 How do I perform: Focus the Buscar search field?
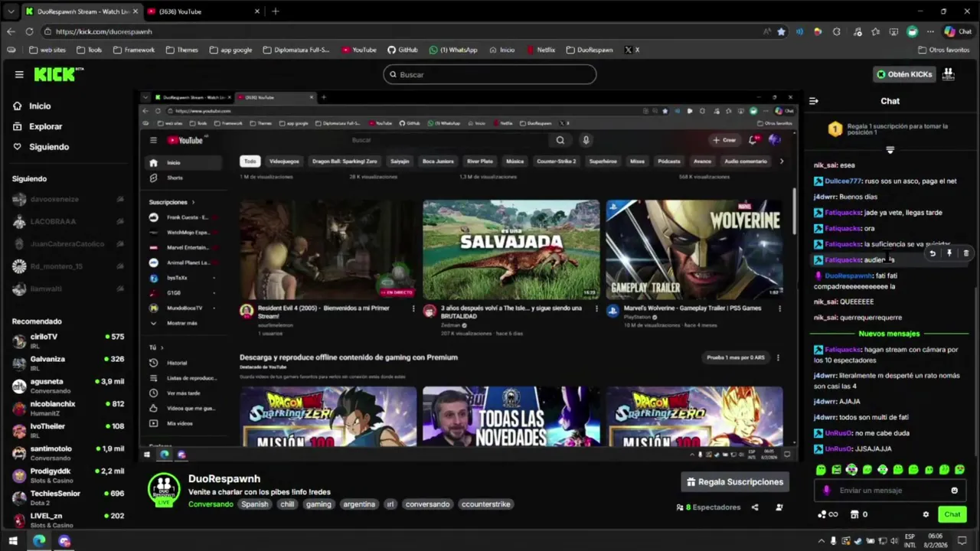coord(490,74)
